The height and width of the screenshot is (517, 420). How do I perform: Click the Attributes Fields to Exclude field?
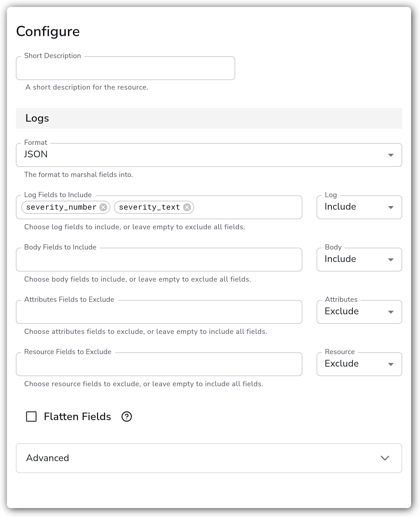159,312
